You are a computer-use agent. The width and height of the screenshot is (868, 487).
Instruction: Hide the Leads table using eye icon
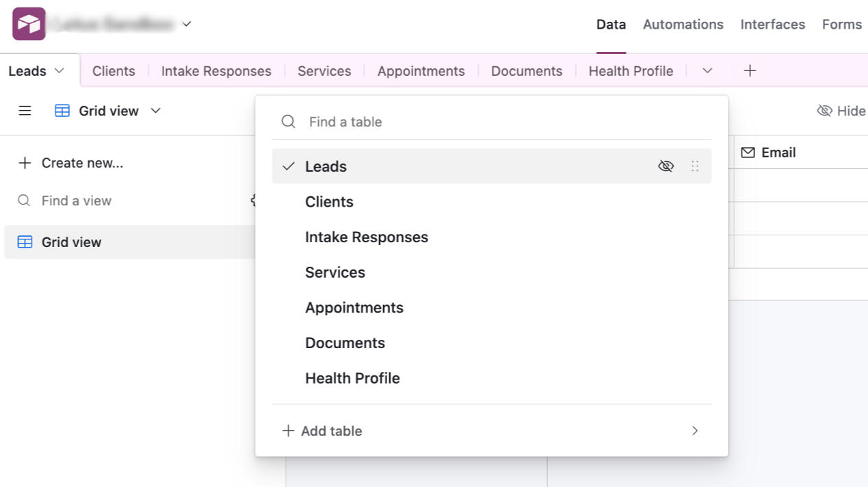coord(666,166)
